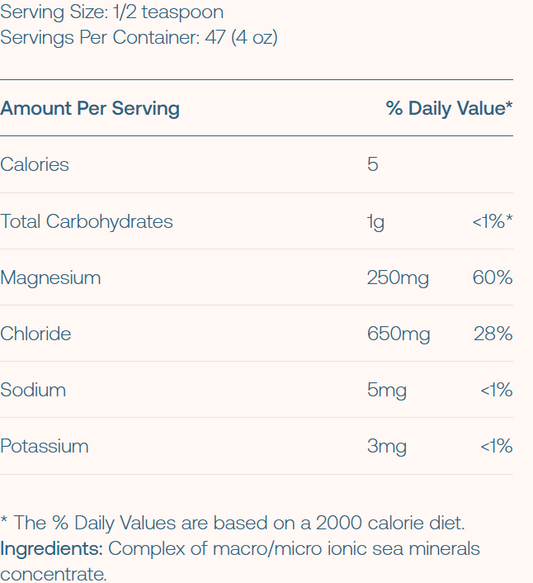The height and width of the screenshot is (583, 533).
Task: Click the 650mg chloride amount
Action: pos(398,334)
